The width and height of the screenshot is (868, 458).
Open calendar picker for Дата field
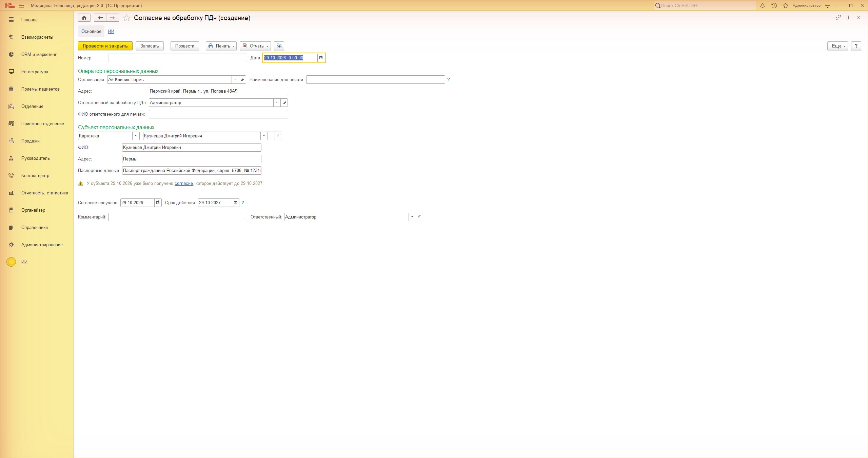click(x=321, y=58)
